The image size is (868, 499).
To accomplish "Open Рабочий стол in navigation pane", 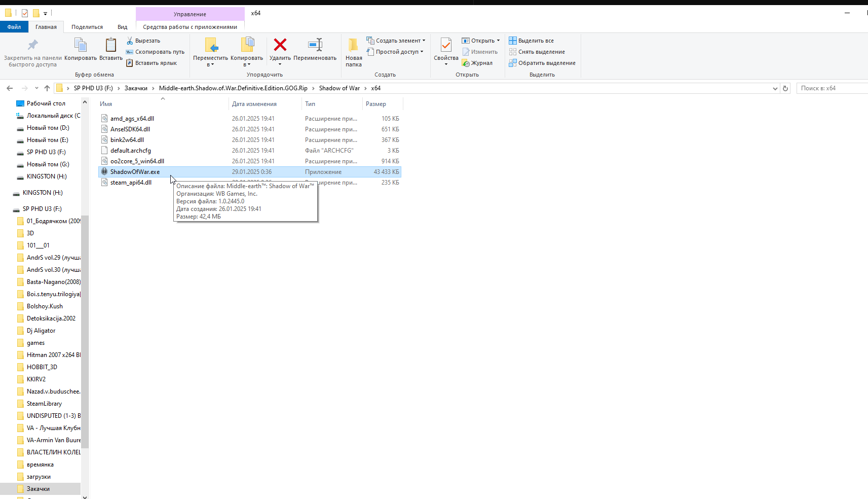I will (x=46, y=103).
